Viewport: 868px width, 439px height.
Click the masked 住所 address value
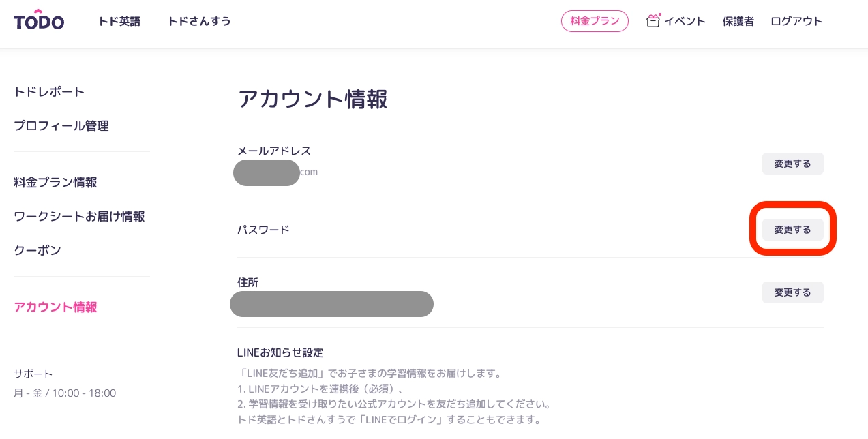click(331, 304)
